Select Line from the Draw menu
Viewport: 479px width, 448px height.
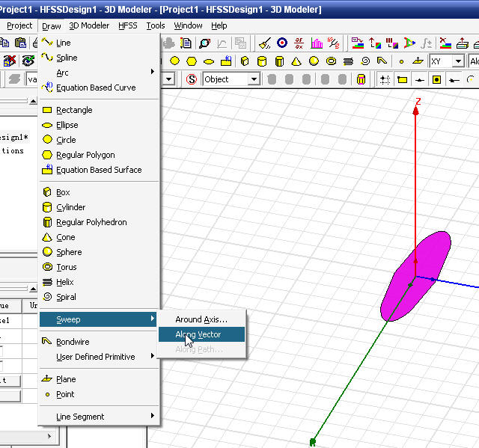click(100, 43)
